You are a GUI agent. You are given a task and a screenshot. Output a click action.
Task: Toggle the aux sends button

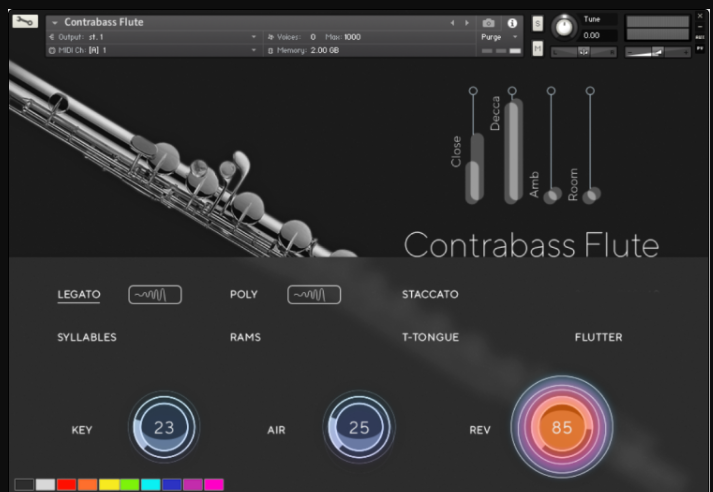point(700,37)
